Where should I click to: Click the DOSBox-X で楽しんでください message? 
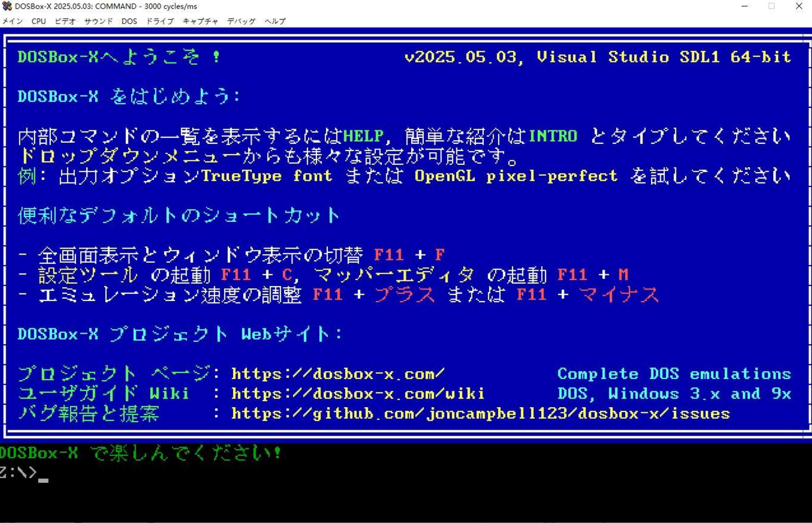141,453
